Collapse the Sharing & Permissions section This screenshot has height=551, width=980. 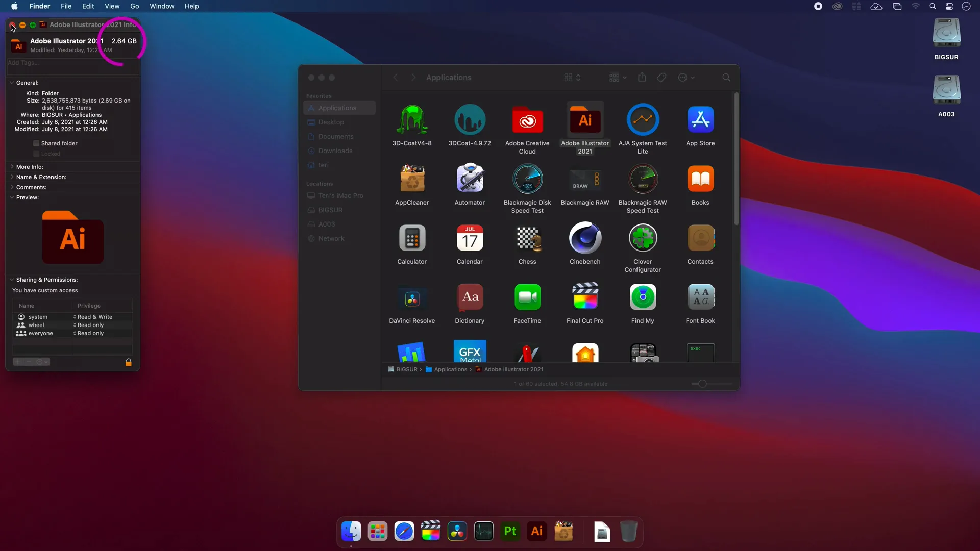point(12,280)
